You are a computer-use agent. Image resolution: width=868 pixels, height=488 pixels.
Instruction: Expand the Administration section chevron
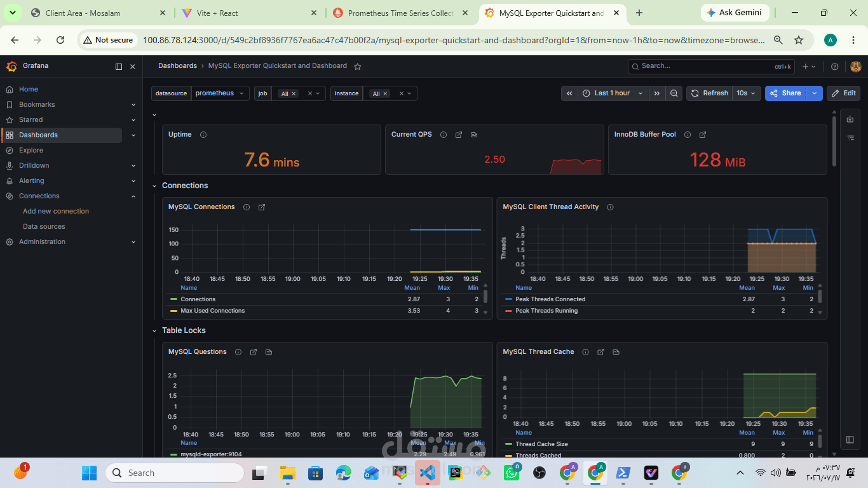[133, 242]
